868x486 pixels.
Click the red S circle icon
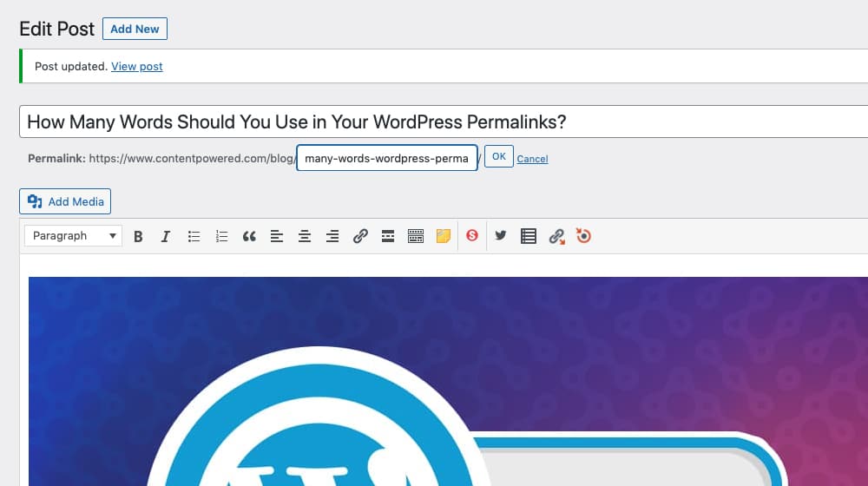472,236
